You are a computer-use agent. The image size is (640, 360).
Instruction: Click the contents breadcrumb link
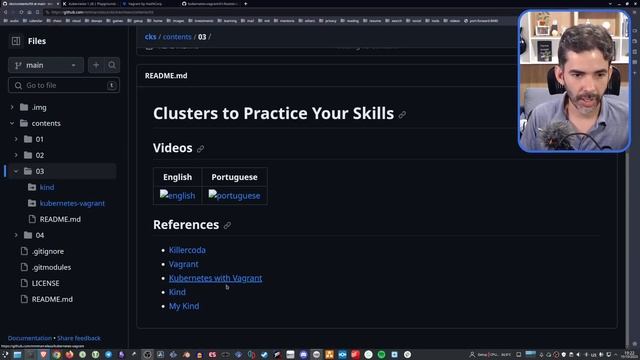coord(177,37)
